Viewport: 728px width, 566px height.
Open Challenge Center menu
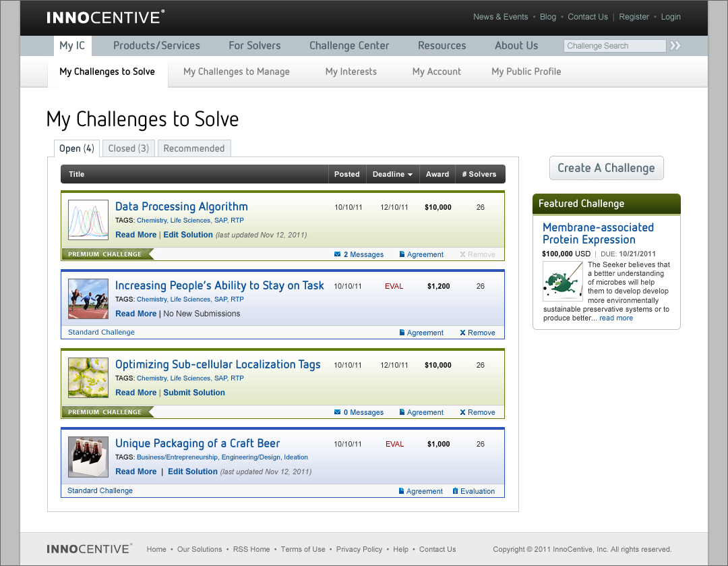pyautogui.click(x=349, y=46)
